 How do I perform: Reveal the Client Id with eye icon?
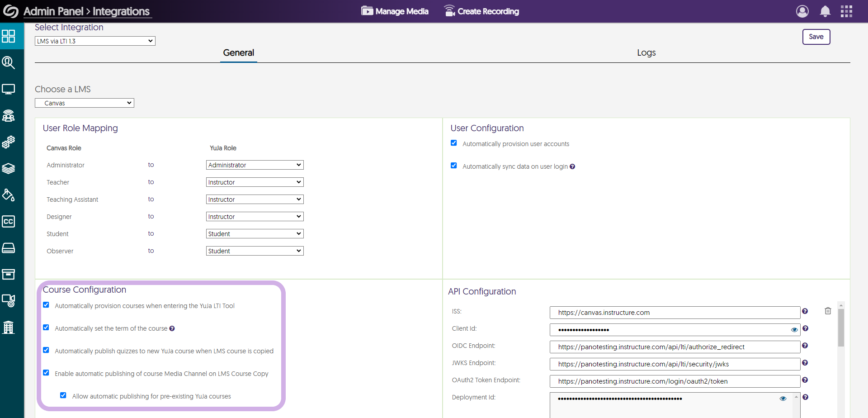(x=794, y=330)
